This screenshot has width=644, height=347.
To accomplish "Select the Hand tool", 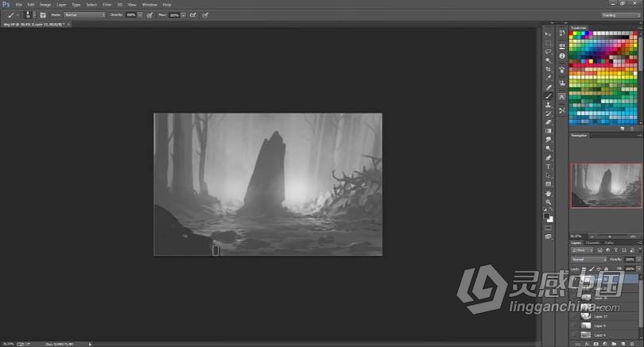I will point(548,193).
